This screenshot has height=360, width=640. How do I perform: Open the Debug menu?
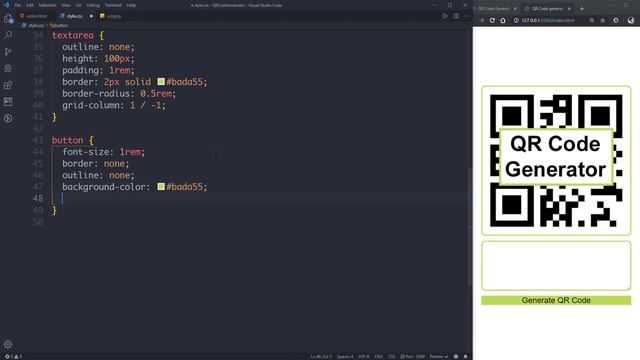pos(93,5)
